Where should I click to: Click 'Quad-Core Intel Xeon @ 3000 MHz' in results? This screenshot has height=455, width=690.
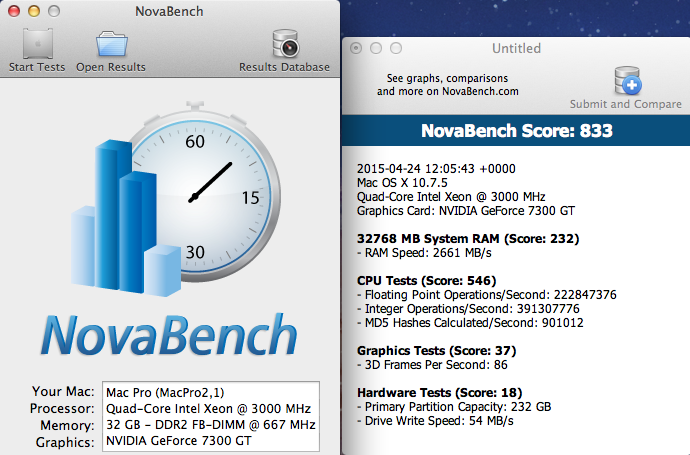point(451,197)
